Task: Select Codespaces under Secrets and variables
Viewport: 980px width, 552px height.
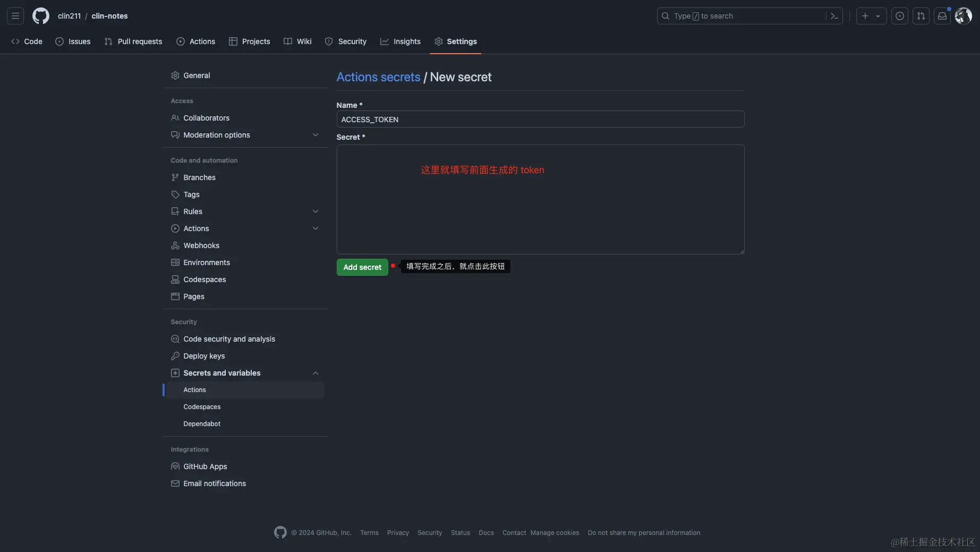Action: (x=245, y=407)
